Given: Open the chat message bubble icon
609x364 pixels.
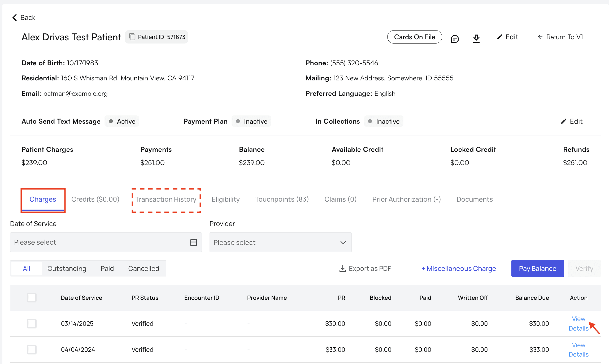Looking at the screenshot, I should point(455,39).
